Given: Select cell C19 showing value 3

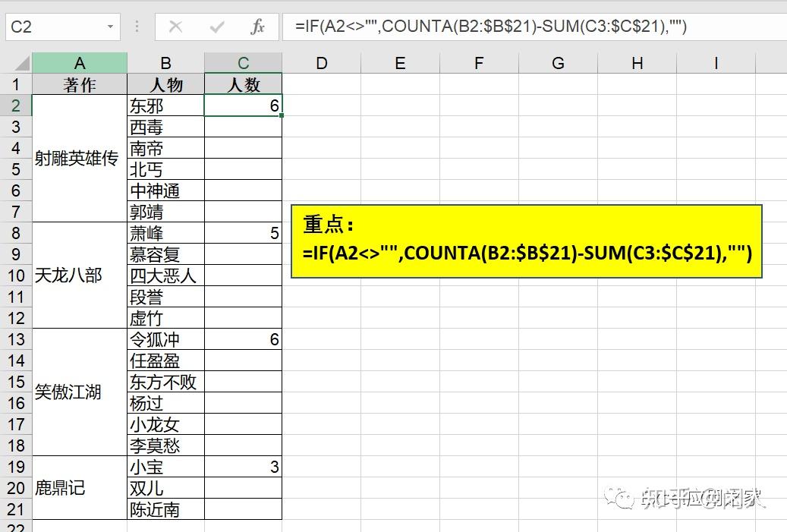Looking at the screenshot, I should [x=244, y=467].
